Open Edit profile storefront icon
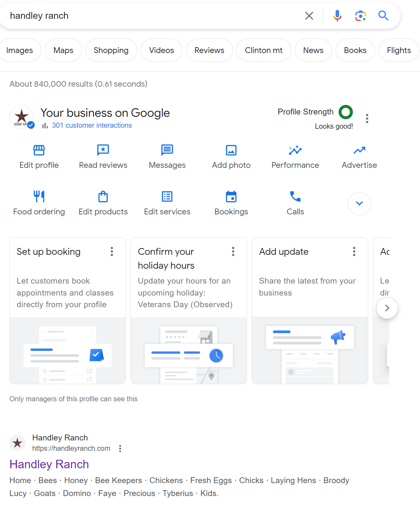The width and height of the screenshot is (420, 508). click(x=39, y=150)
